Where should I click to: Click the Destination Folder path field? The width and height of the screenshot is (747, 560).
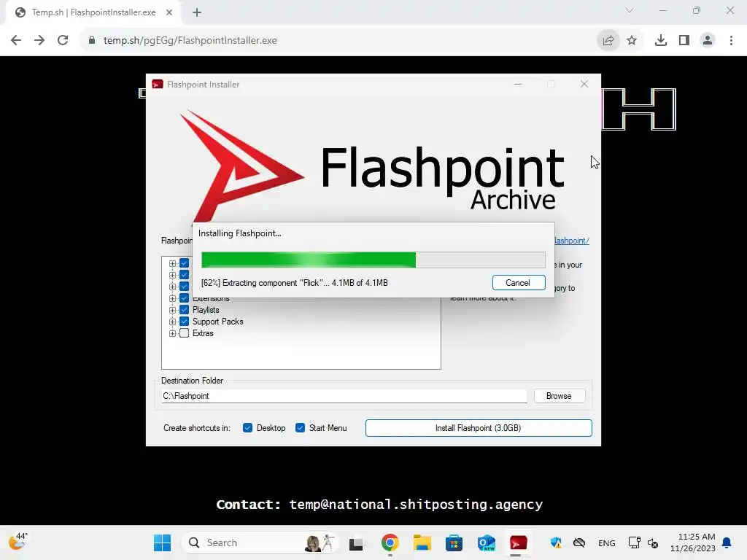344,396
